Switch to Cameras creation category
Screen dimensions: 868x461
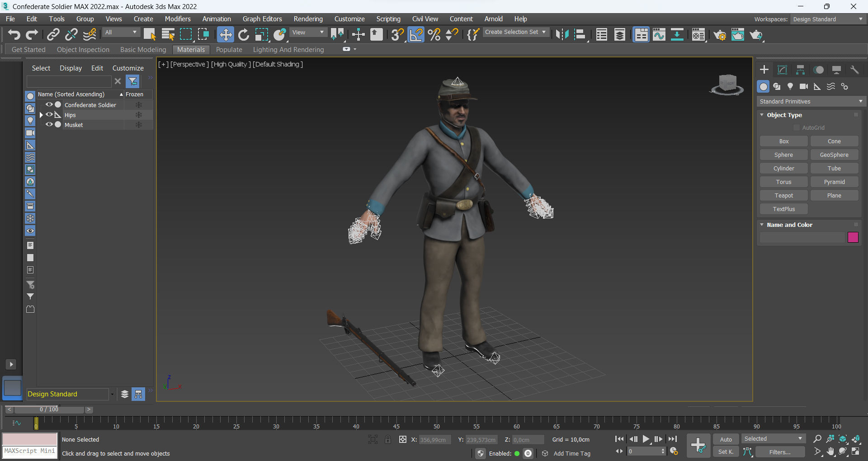[804, 86]
